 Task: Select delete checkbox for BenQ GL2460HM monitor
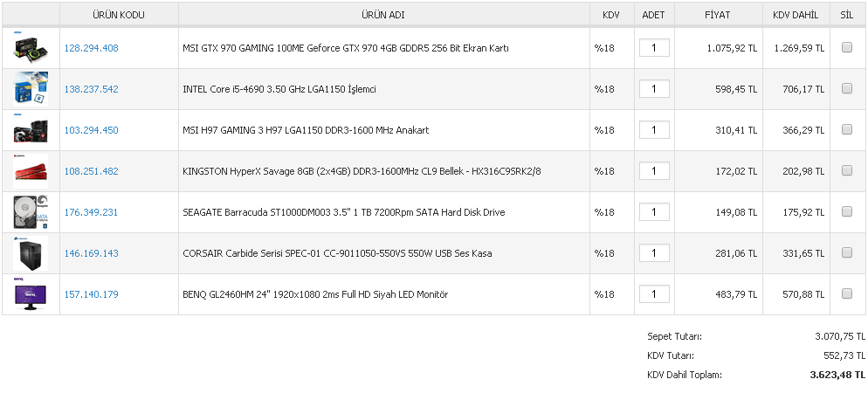[846, 294]
